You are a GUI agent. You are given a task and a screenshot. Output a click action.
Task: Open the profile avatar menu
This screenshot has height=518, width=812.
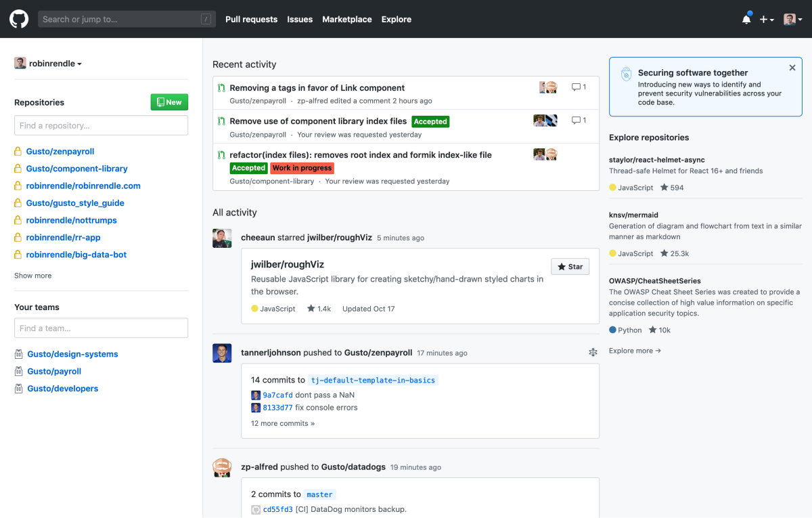pyautogui.click(x=792, y=20)
